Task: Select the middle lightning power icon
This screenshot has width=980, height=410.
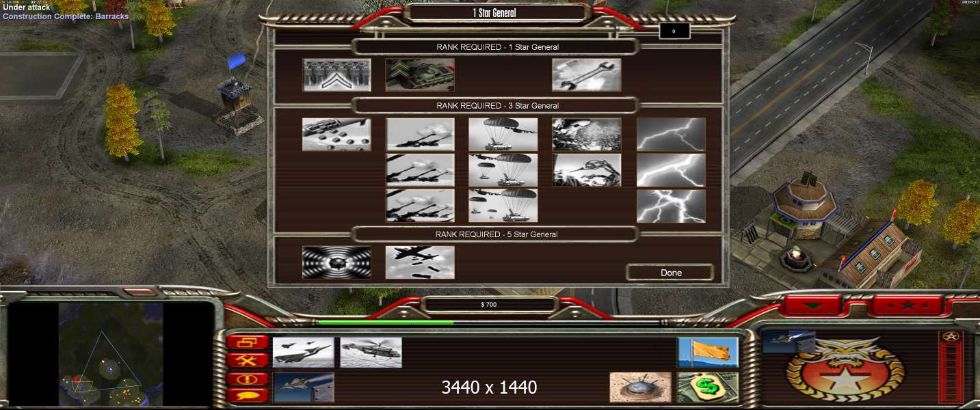Action: (671, 170)
